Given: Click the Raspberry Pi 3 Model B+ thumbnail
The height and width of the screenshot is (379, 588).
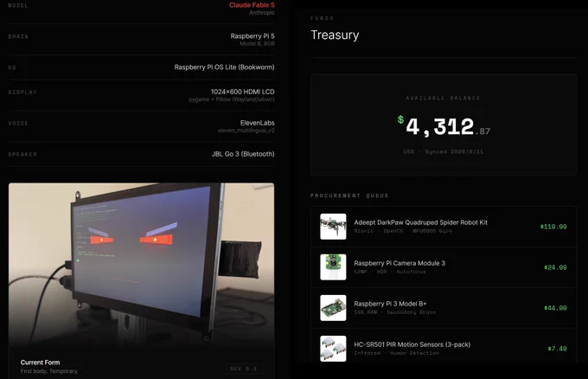Looking at the screenshot, I should point(333,308).
